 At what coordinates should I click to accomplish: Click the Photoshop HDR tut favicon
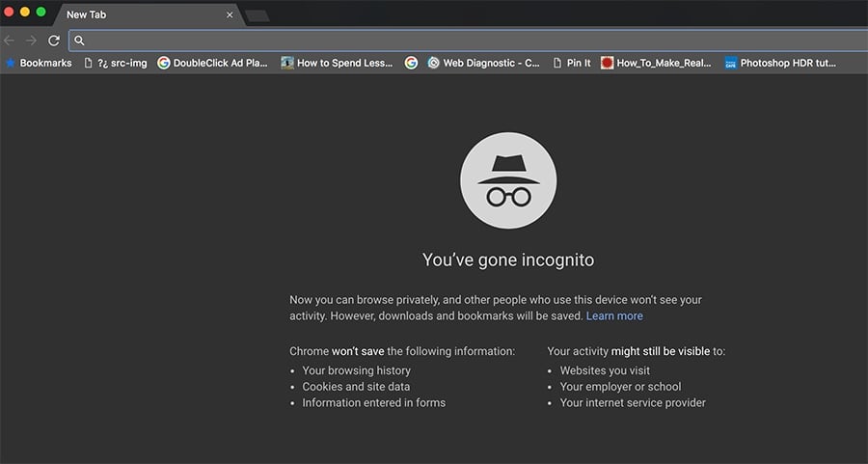[731, 63]
